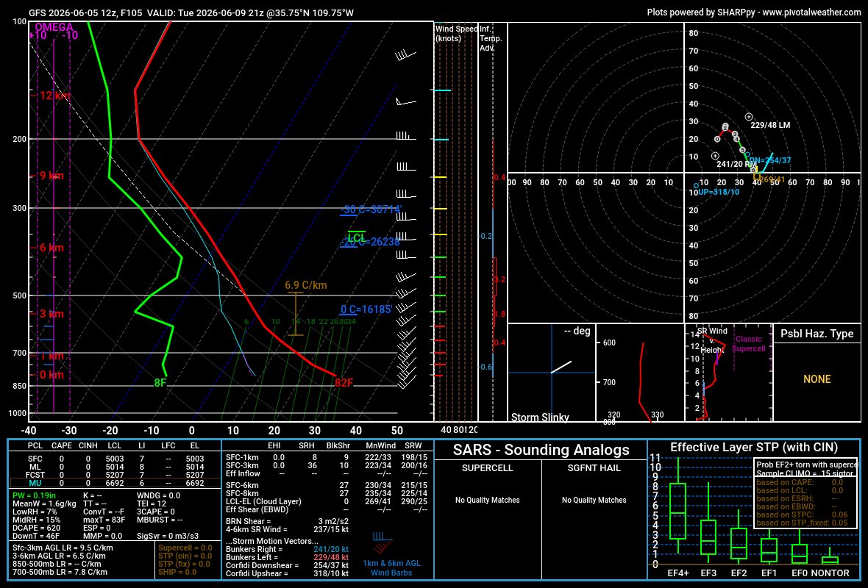
Task: Click the 0 C=16185' freezing level label
Action: (366, 309)
